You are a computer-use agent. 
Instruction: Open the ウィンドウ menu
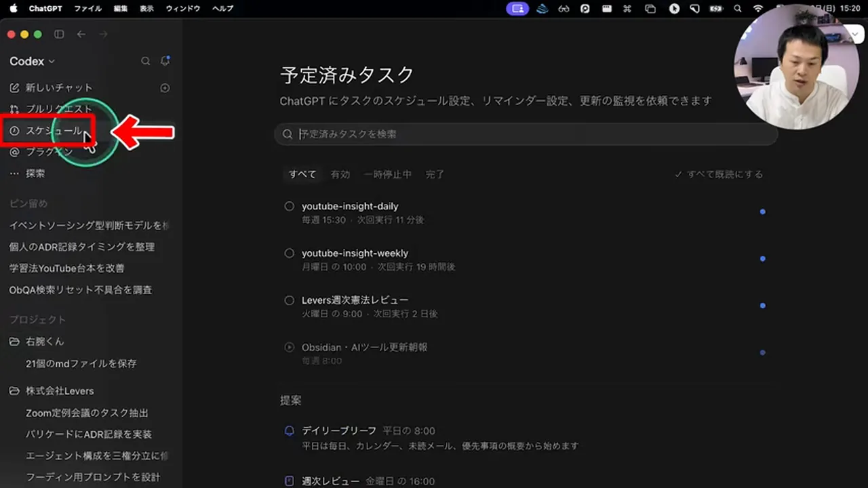[183, 9]
